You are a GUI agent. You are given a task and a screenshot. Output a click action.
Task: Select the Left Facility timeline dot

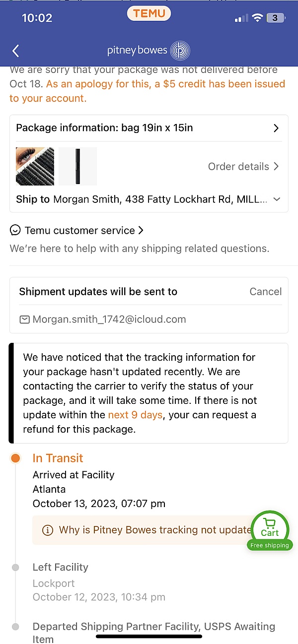(15, 567)
